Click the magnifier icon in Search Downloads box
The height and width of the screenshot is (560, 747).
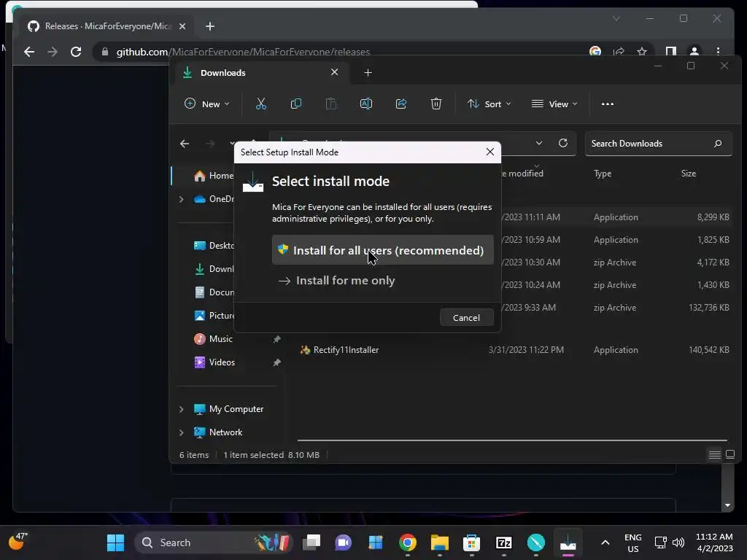[718, 144]
